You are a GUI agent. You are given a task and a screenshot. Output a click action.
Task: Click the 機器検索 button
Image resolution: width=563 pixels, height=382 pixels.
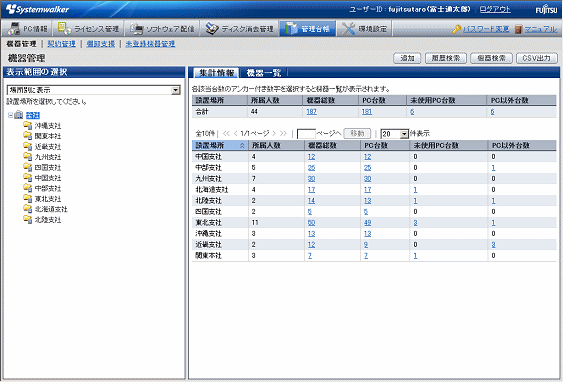(491, 58)
